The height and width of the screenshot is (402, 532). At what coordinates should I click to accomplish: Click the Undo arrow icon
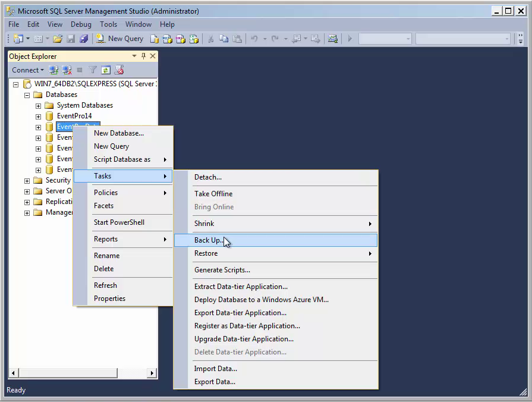[254, 39]
